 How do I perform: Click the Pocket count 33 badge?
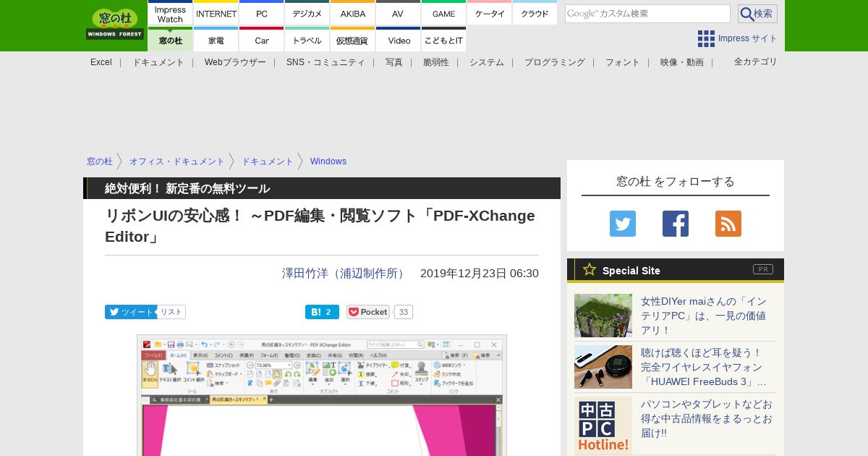point(404,312)
